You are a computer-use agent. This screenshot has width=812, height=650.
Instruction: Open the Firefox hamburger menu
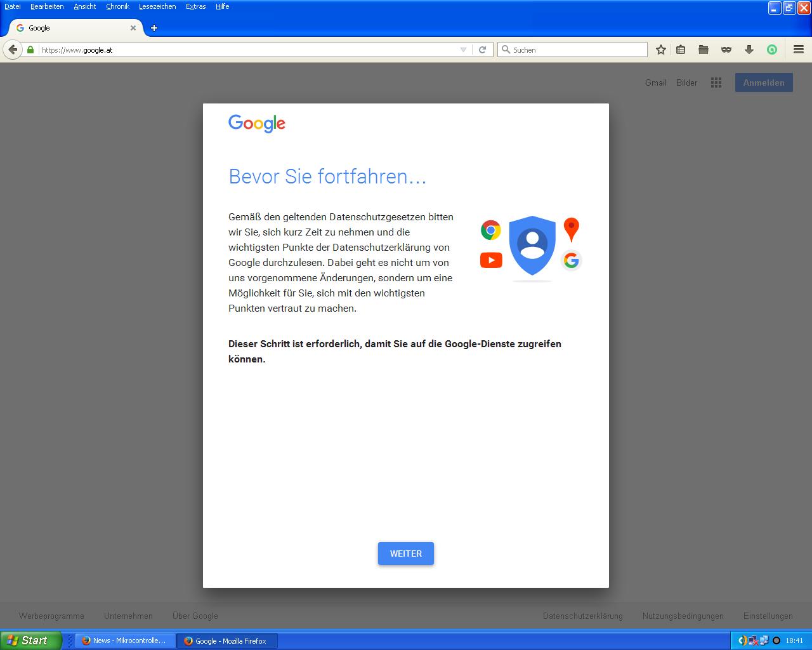click(x=799, y=50)
